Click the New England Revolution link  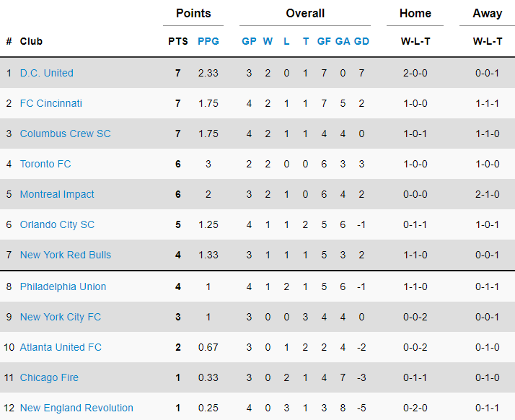76,408
